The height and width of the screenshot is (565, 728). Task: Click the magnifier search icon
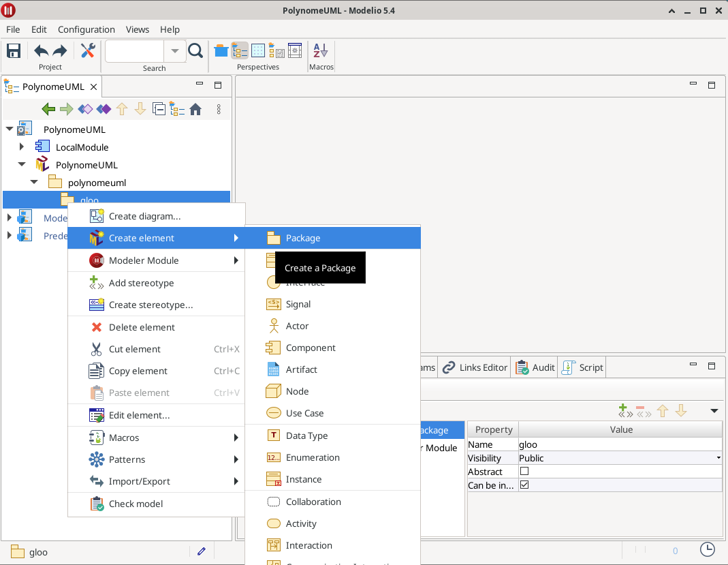[195, 50]
